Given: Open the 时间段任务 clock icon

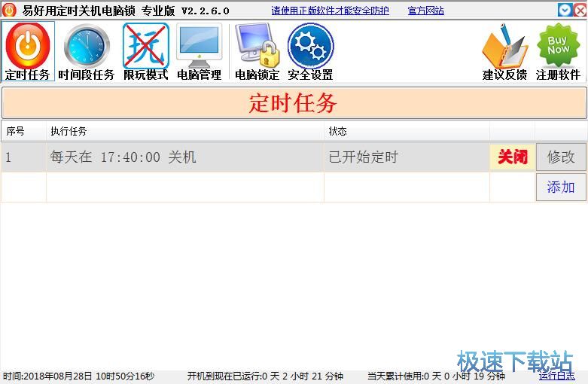Looking at the screenshot, I should pos(87,51).
